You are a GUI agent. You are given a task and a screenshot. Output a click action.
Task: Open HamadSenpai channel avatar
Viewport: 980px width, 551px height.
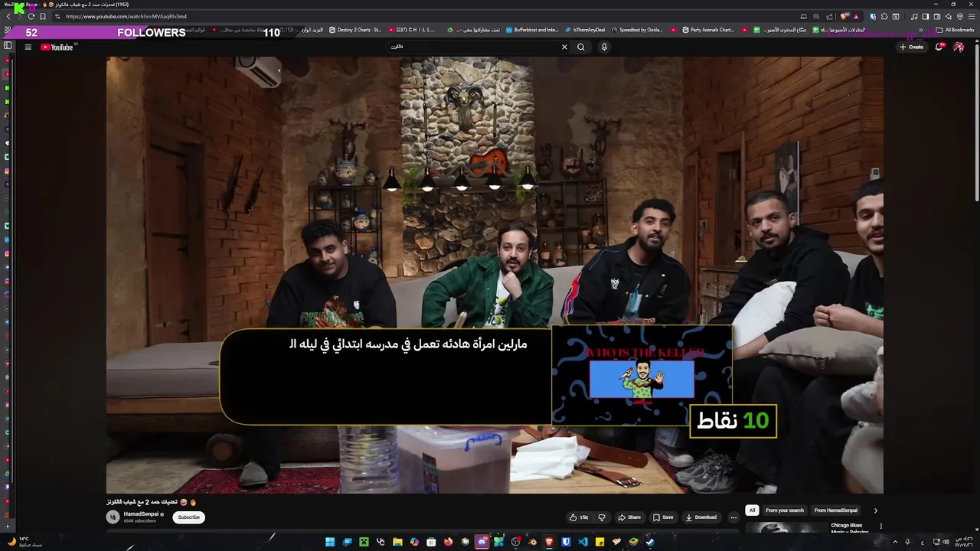click(x=113, y=517)
